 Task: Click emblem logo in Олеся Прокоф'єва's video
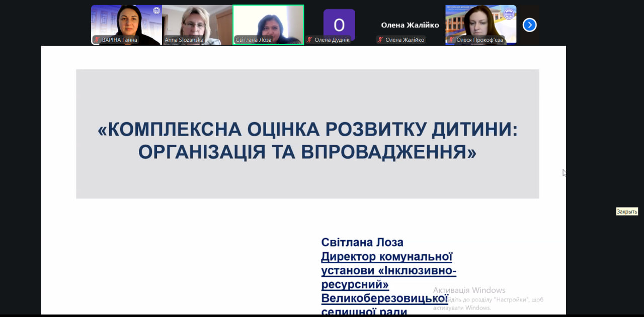coord(510,11)
